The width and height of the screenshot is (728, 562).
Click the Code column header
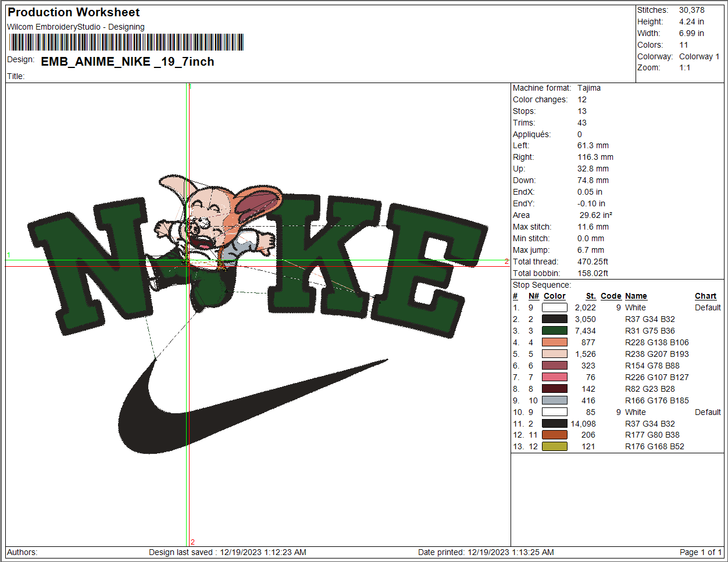pos(611,296)
